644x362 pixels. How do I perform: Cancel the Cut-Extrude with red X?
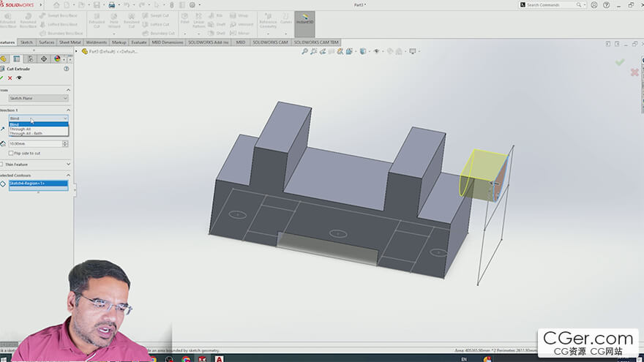click(10, 78)
